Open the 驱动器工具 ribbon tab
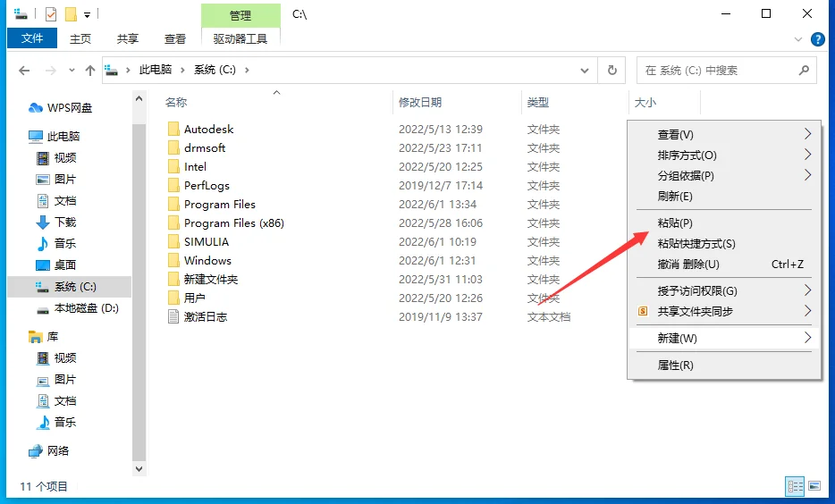 (x=240, y=38)
